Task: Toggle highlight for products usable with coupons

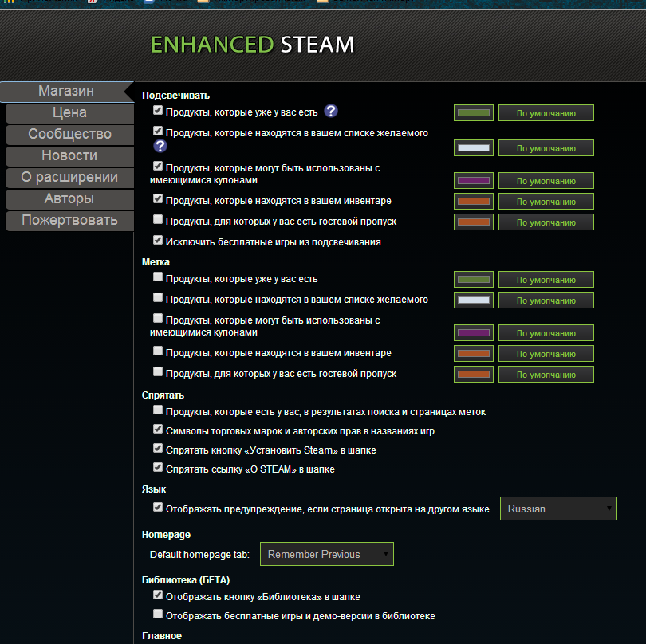Action: (158, 166)
